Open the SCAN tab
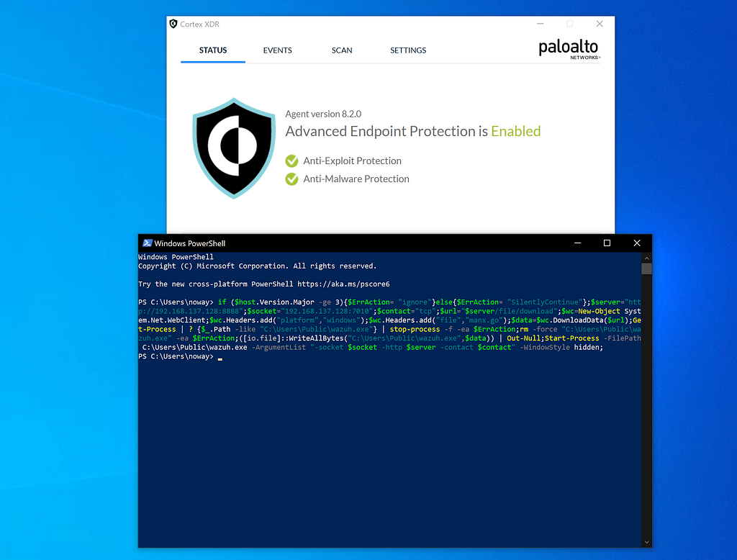 point(342,50)
